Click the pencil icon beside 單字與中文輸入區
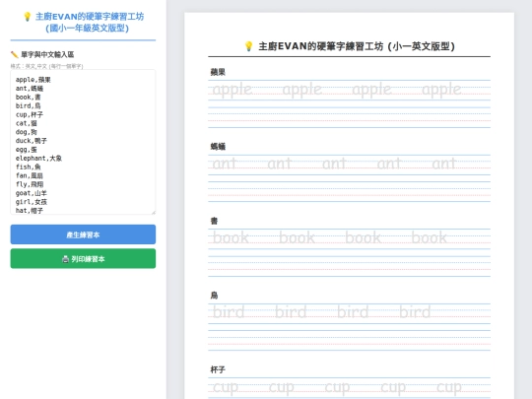 point(14,54)
